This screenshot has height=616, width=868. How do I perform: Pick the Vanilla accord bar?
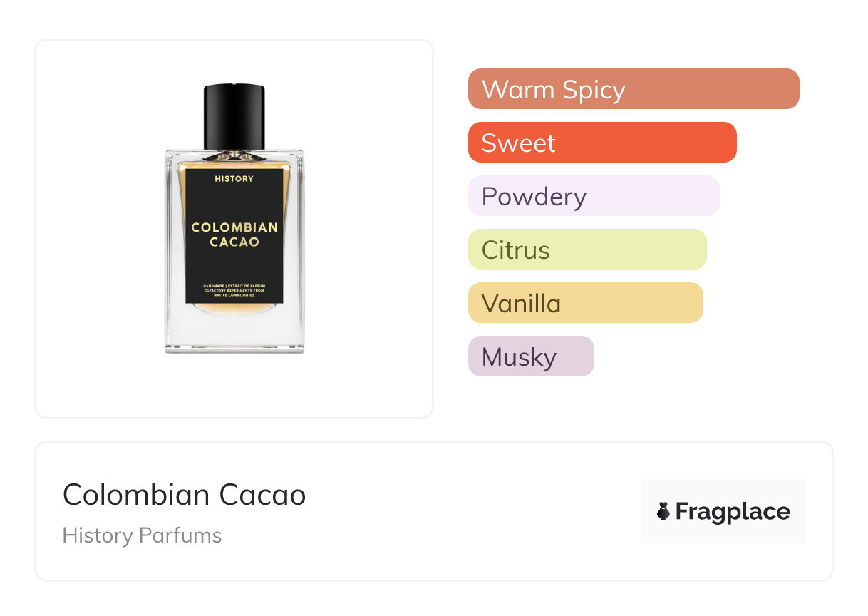click(x=585, y=303)
